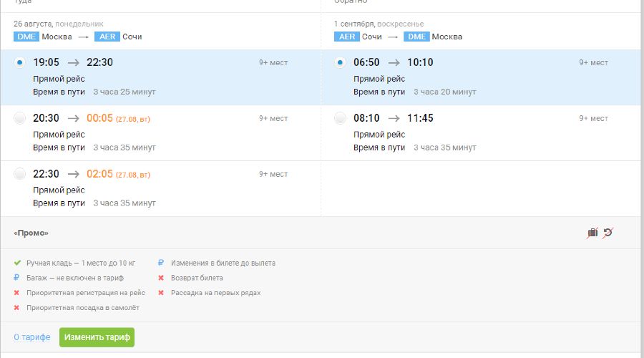Select the 20:30 outbound flight option
Screen dimensions: 644x358
click(x=20, y=118)
